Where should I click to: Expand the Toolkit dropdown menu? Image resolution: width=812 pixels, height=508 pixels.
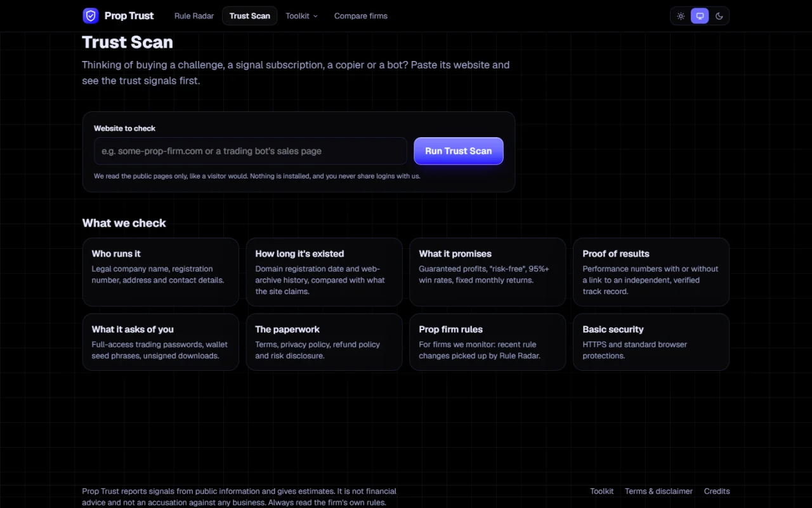pos(301,16)
